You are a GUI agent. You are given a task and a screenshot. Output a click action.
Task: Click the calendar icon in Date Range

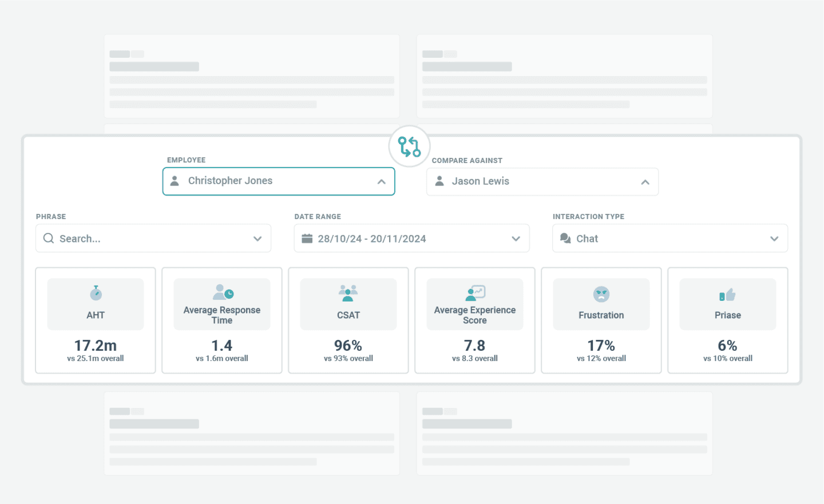pos(307,238)
